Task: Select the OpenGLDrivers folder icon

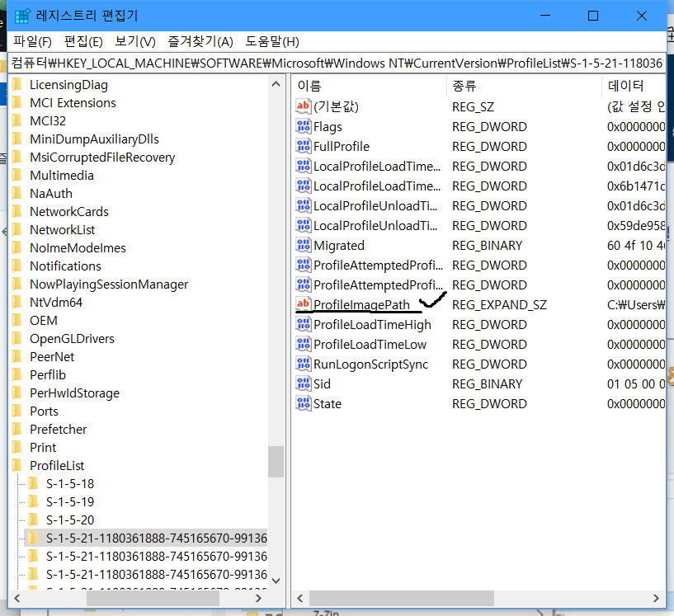Action: (17, 338)
